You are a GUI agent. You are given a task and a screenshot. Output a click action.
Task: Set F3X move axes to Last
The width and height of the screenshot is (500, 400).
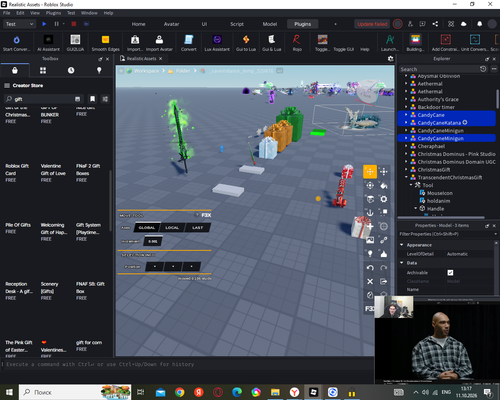tap(197, 228)
